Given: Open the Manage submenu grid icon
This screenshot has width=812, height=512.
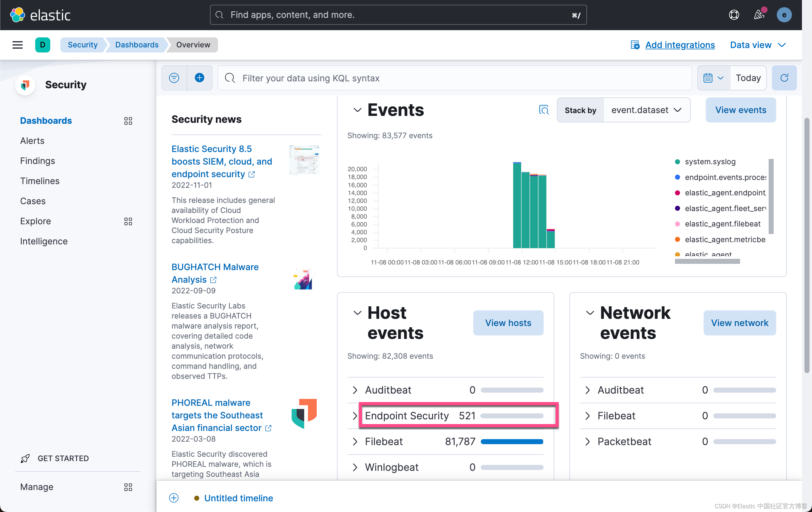Looking at the screenshot, I should pos(128,487).
